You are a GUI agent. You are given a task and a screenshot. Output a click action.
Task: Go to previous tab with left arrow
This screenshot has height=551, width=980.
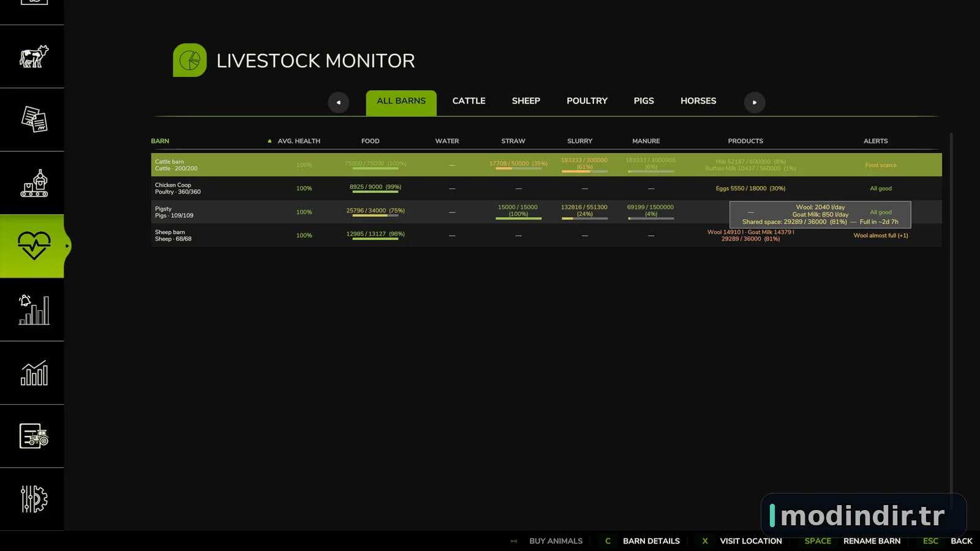[338, 102]
